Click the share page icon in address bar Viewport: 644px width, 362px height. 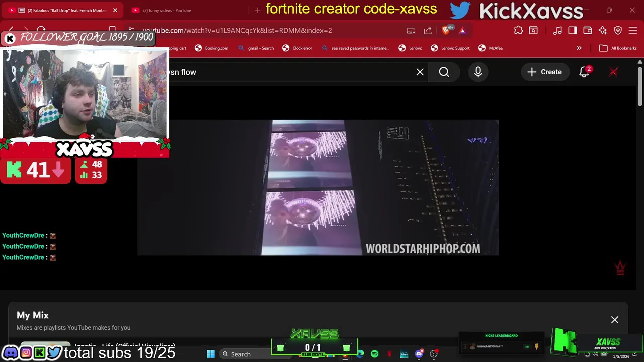pos(428,31)
